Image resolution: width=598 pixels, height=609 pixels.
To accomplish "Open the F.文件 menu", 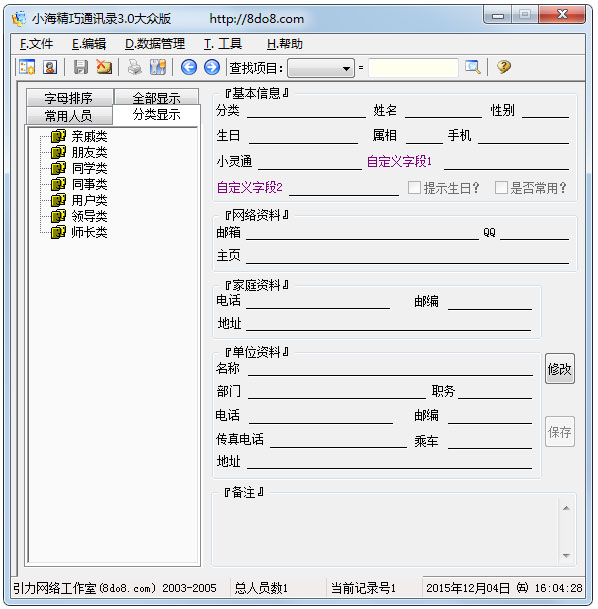I will click(x=36, y=44).
